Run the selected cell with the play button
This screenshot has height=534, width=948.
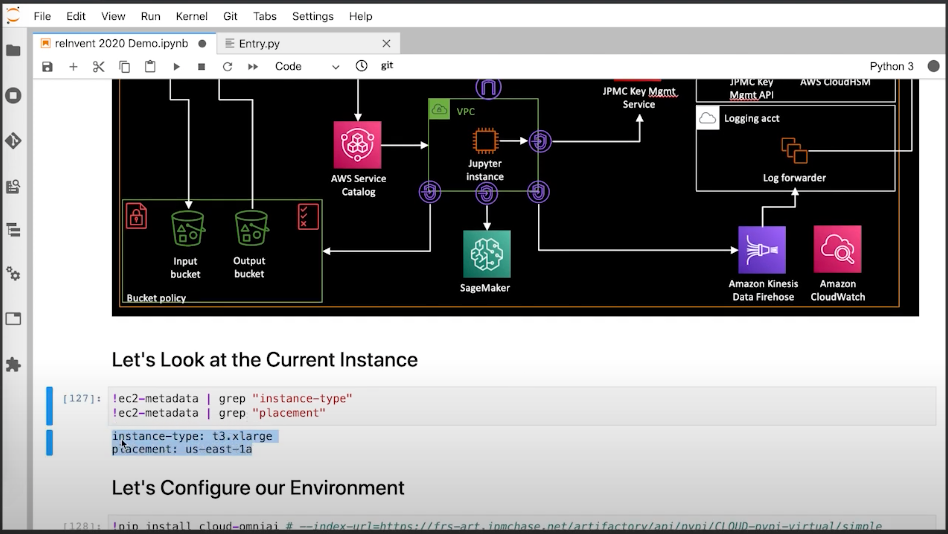point(176,67)
